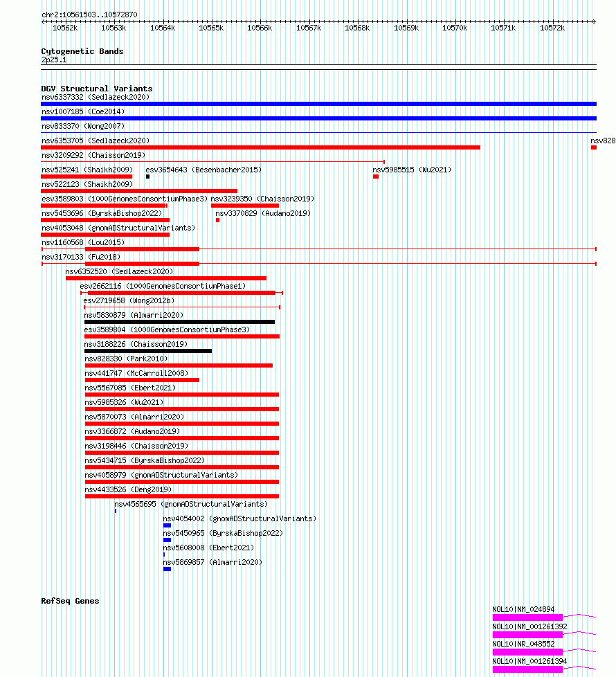This screenshot has height=677, width=616.
Task: Click nsv4433526 (Deng2019) label
Action: (x=128, y=489)
